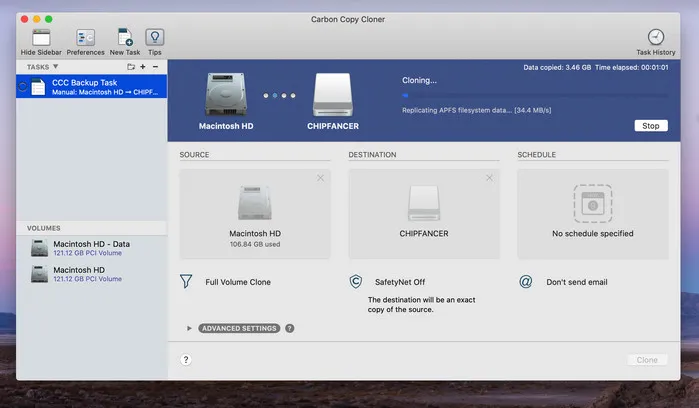Screen dimensions: 699x408
Task: Click the CHIPFANCER destination selector
Action: (x=424, y=214)
